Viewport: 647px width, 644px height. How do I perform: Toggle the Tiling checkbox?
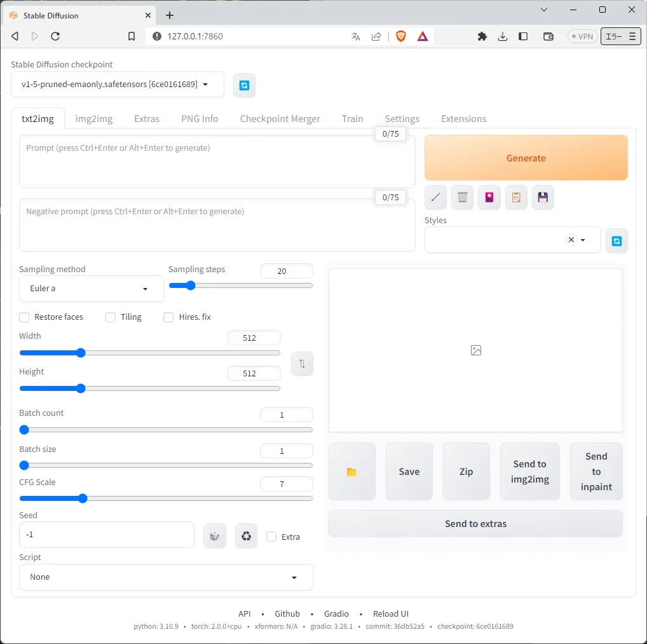click(x=111, y=317)
